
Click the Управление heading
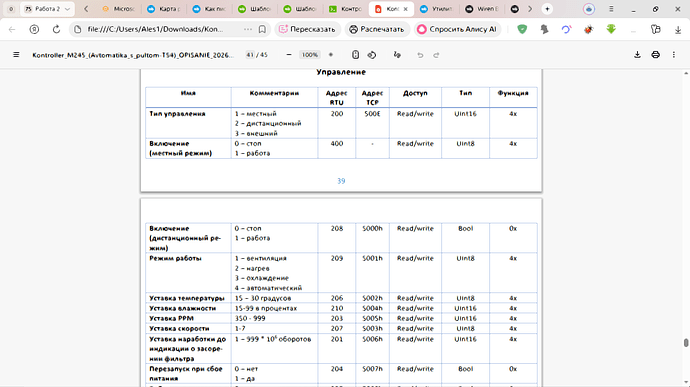(341, 72)
